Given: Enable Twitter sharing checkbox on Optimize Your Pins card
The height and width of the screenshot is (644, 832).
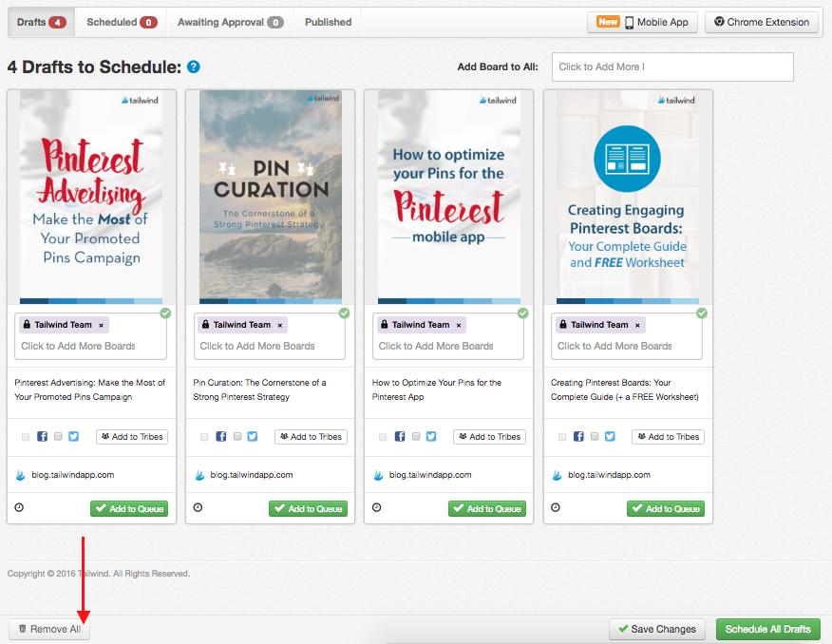Looking at the screenshot, I should tap(417, 436).
